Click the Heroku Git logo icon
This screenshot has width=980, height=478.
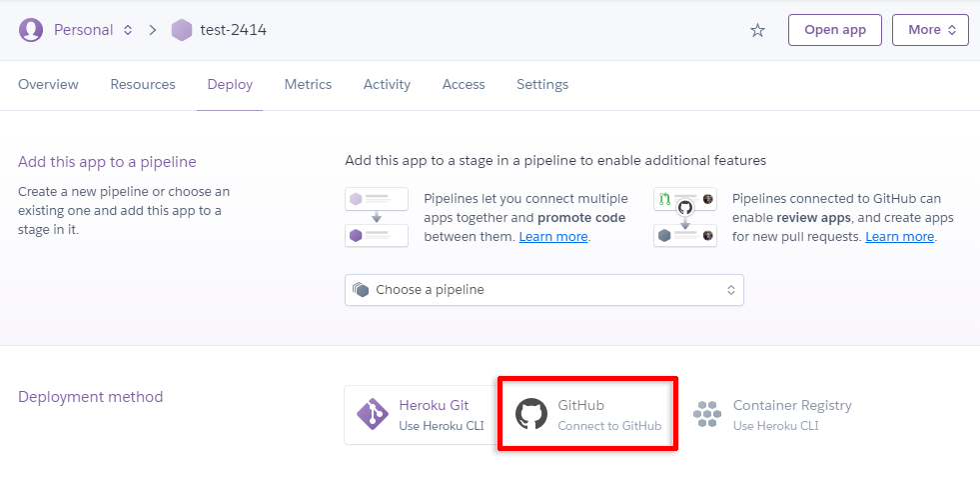[373, 414]
